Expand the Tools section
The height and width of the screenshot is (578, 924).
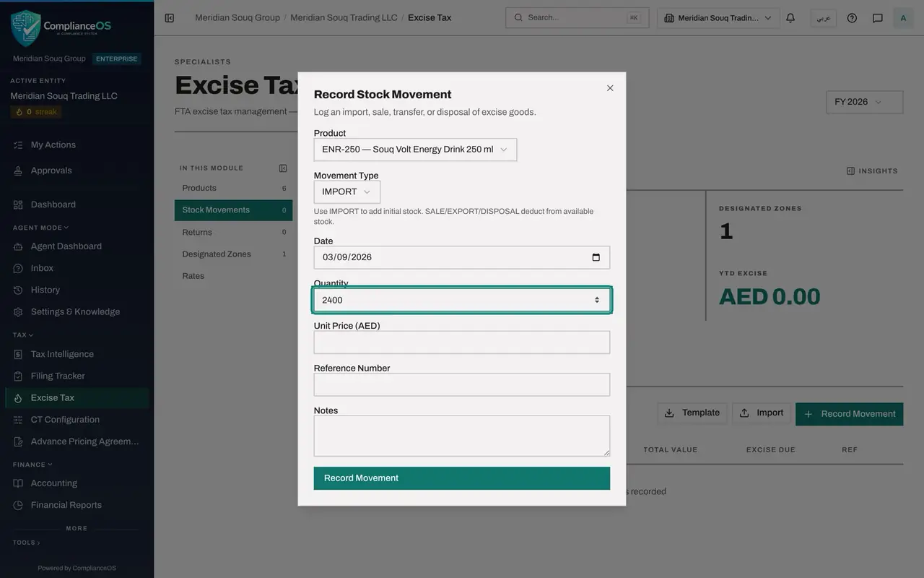[27, 543]
